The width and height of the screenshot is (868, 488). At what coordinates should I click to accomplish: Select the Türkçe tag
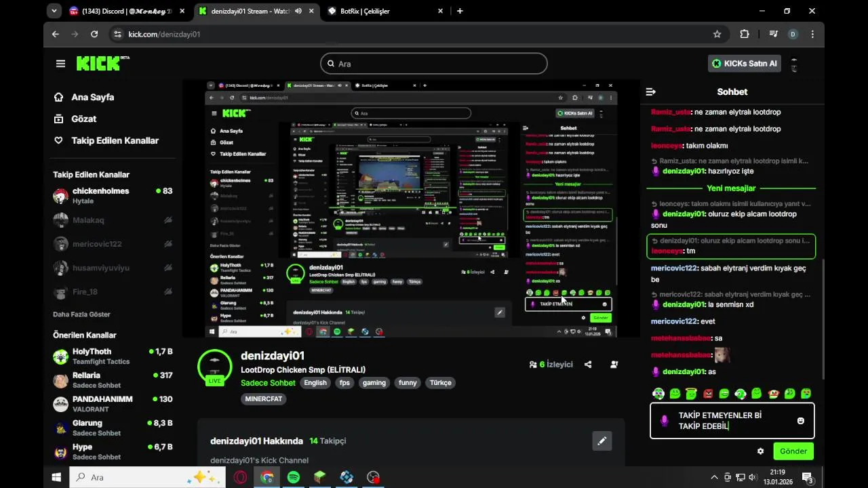pos(440,383)
